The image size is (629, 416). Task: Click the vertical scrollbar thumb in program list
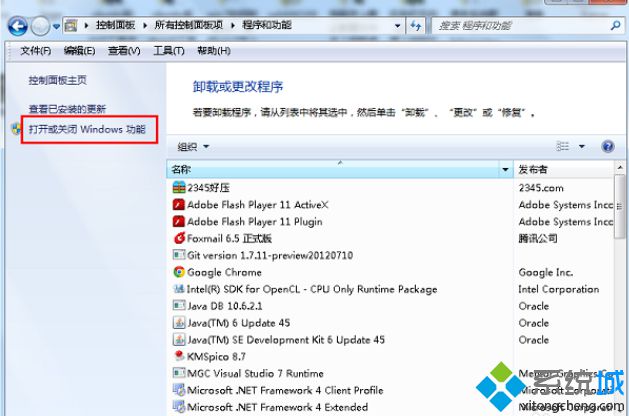[620, 207]
